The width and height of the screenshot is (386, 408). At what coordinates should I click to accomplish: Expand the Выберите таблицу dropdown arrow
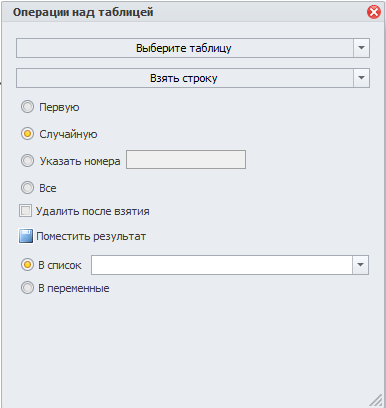click(361, 48)
